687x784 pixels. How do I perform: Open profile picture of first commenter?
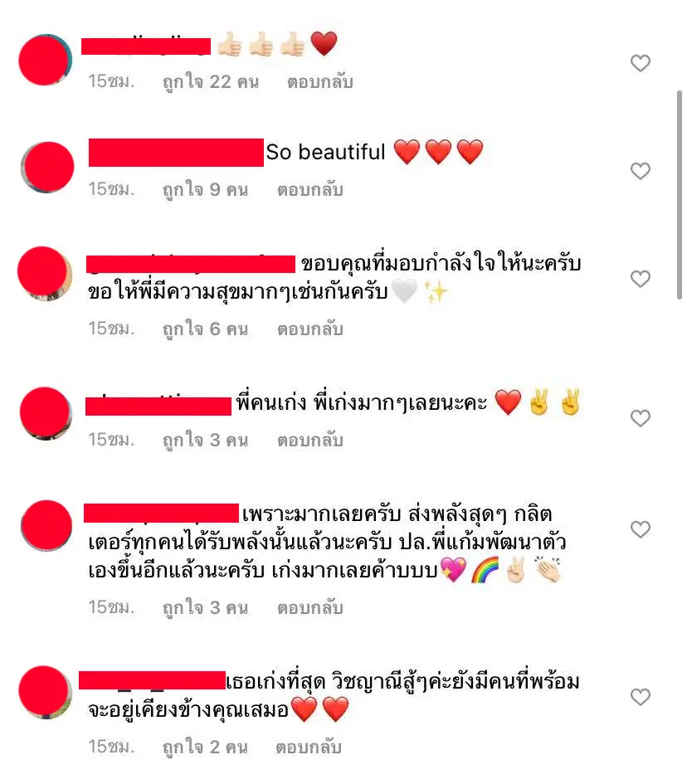click(x=45, y=60)
